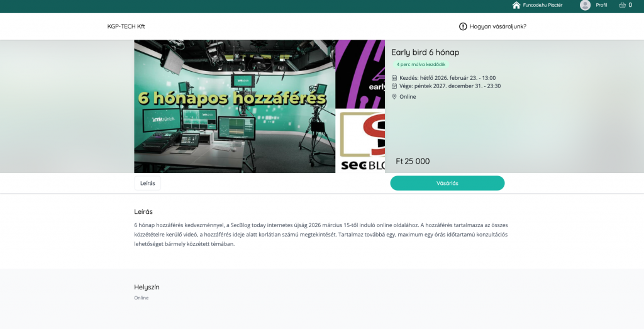Click the start date calendar icon

coord(394,77)
